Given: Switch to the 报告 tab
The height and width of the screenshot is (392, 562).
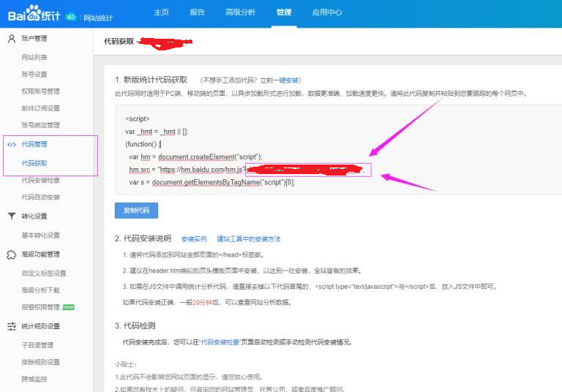Looking at the screenshot, I should 197,12.
